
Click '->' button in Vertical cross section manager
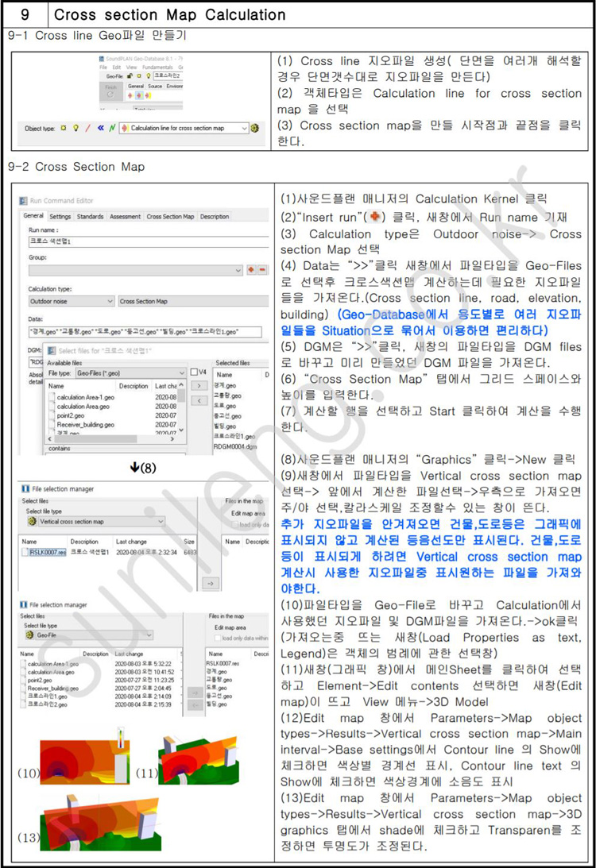click(x=211, y=584)
